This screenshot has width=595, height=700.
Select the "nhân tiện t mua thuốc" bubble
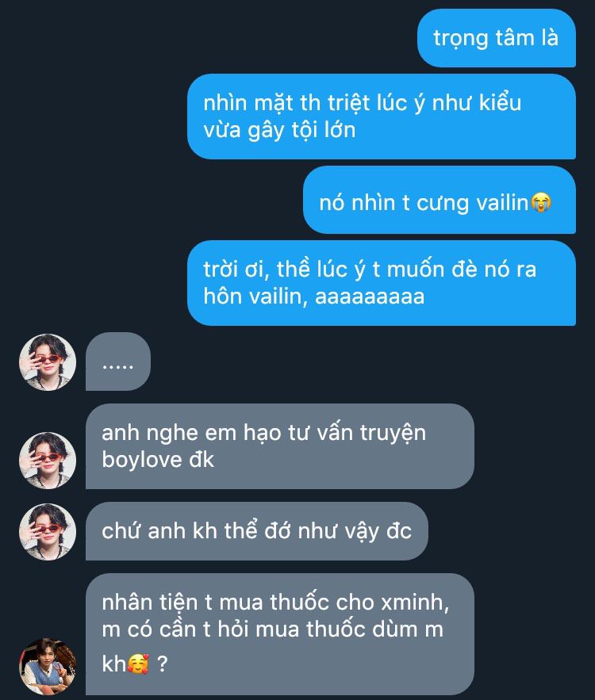point(279,634)
